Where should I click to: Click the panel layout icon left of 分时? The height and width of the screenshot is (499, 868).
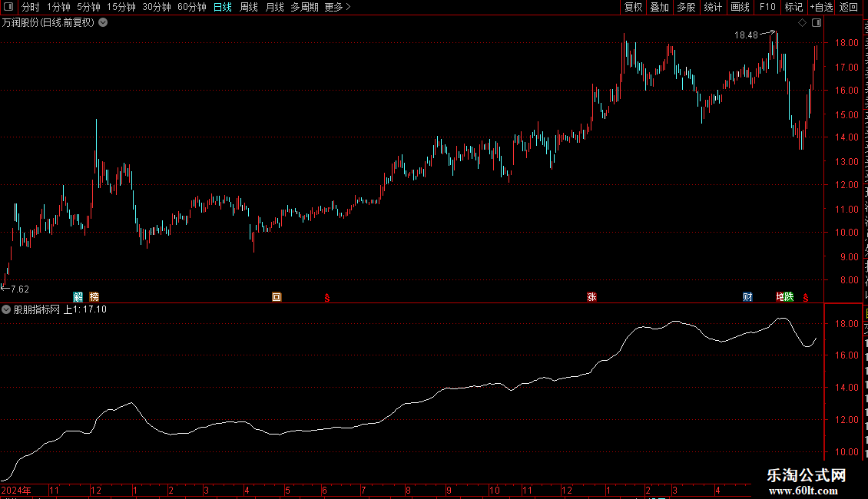8,7
